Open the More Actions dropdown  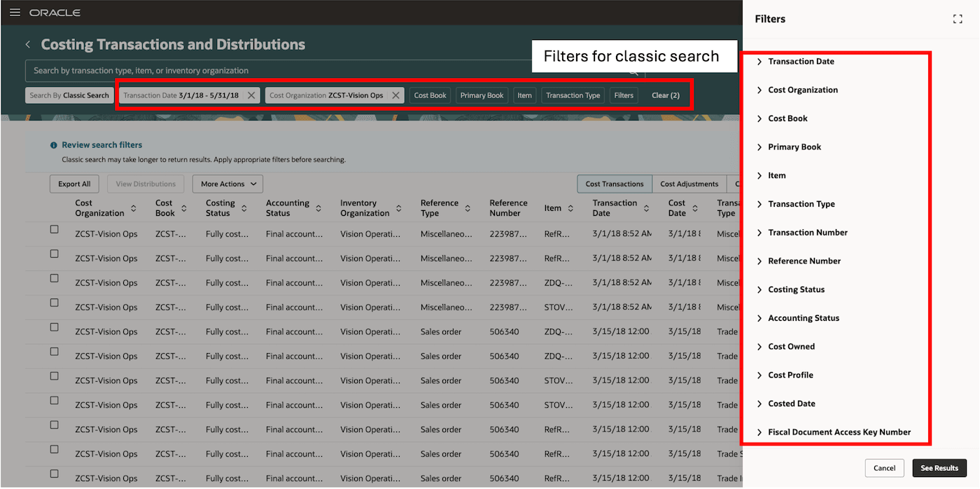tap(227, 184)
